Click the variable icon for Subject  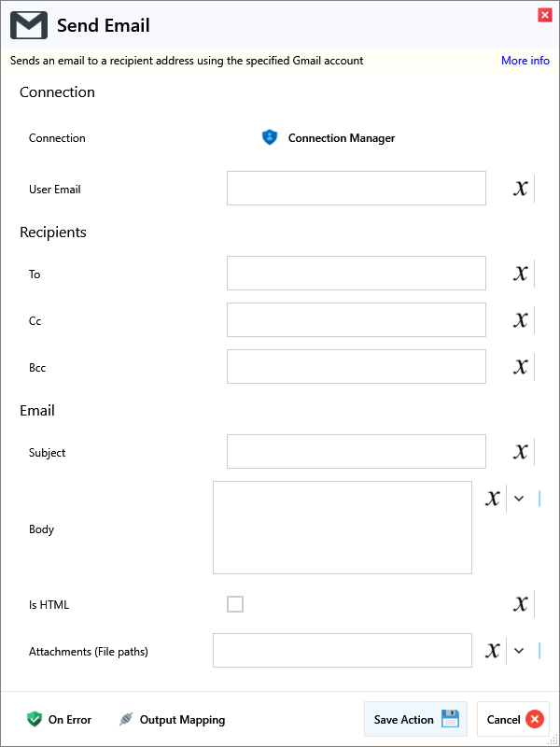(x=521, y=452)
